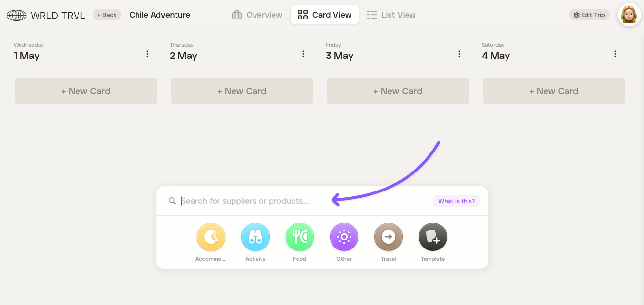Go back using the Back button
Viewport: 644px width, 305px height.
pyautogui.click(x=107, y=15)
